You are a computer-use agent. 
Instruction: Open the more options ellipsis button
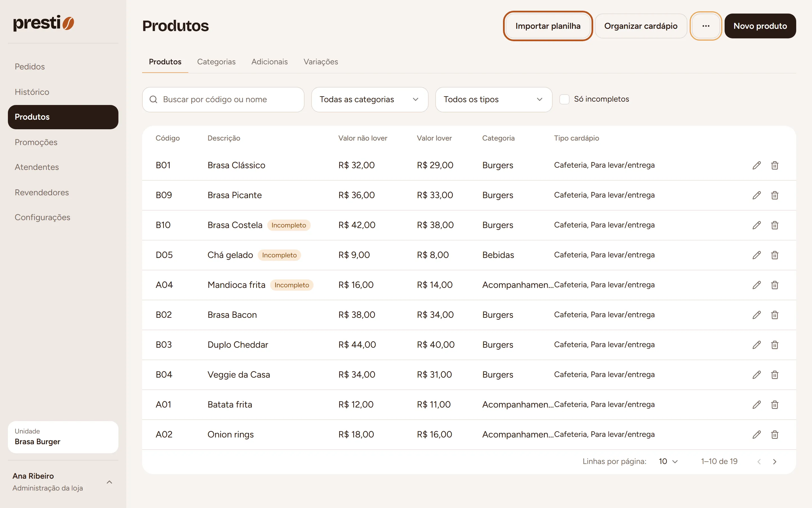[x=706, y=26]
